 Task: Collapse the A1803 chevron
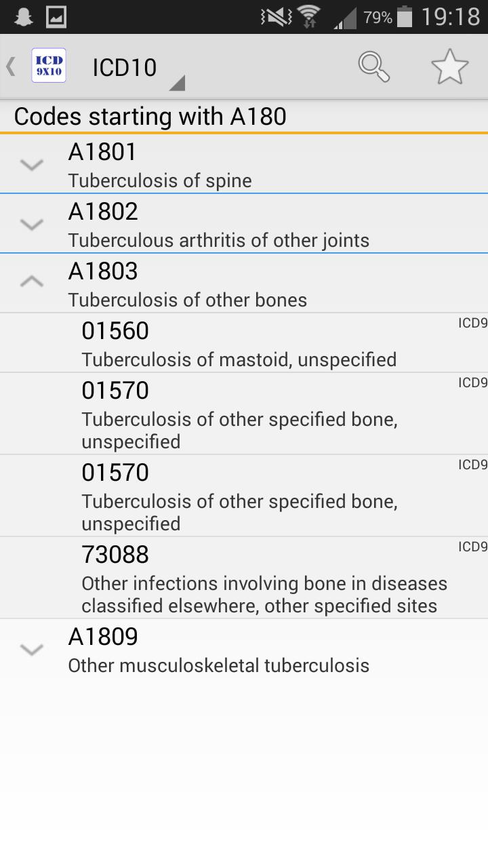tap(32, 281)
